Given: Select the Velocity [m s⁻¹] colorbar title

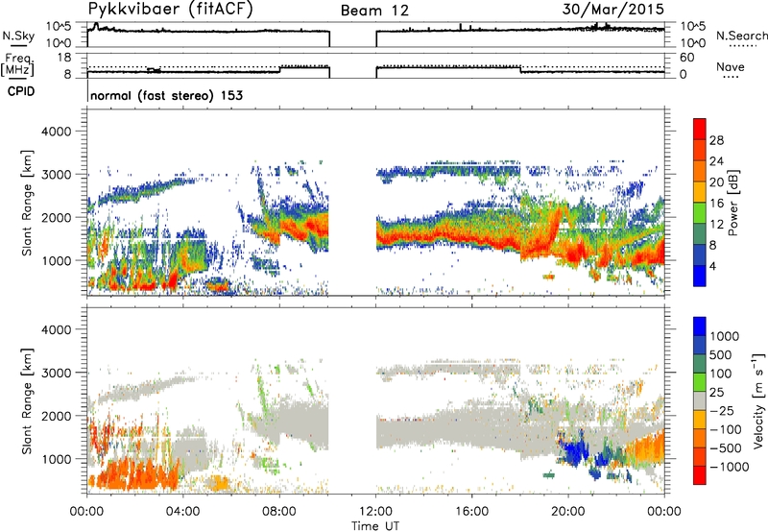Looking at the screenshot, I should (x=758, y=400).
